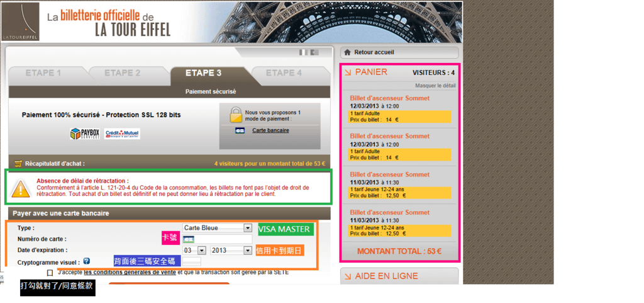Click the La Tour Eiffel logo
The width and height of the screenshot is (644, 303).
(21, 21)
